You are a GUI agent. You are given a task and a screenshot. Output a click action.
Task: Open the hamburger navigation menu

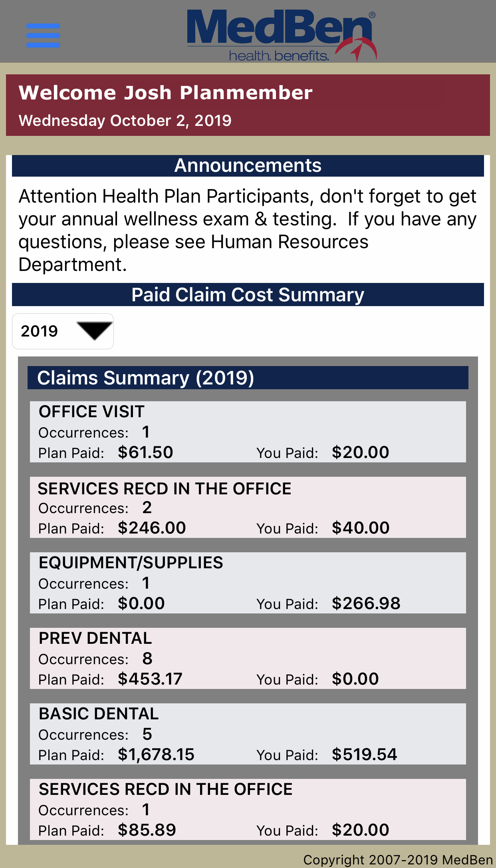tap(43, 35)
